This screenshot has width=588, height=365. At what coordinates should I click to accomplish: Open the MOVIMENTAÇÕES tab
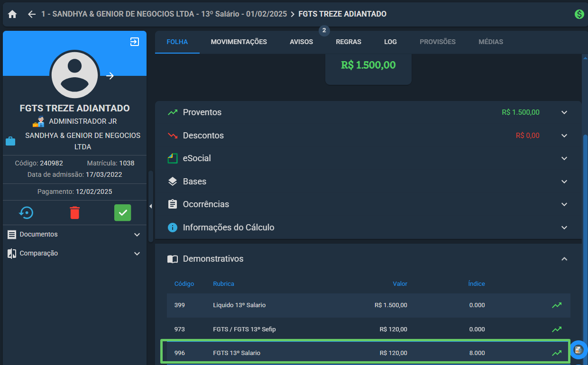[239, 42]
